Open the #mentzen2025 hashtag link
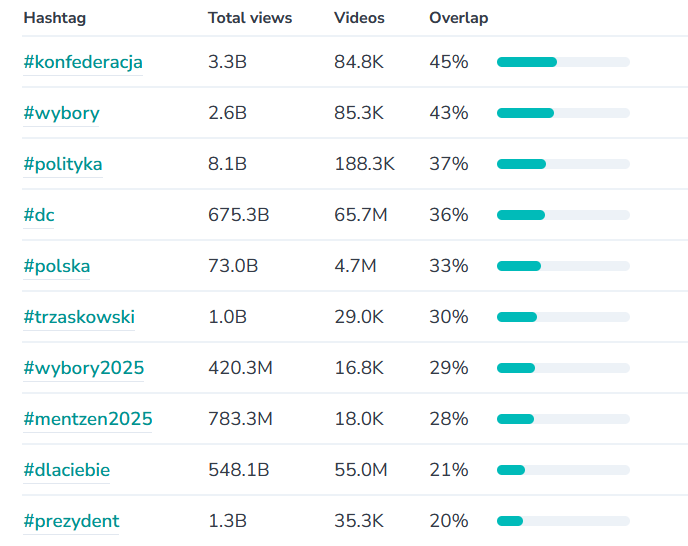Screen dimensions: 688x546 [x=88, y=419]
